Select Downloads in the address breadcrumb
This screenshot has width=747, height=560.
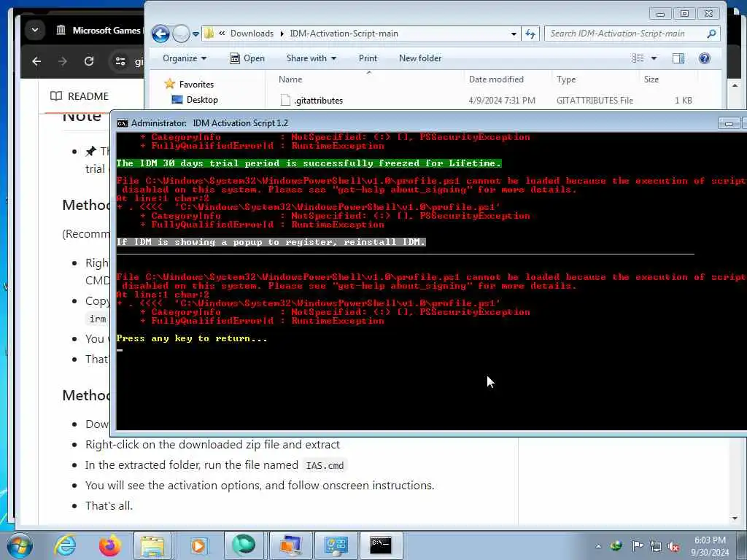pyautogui.click(x=252, y=34)
